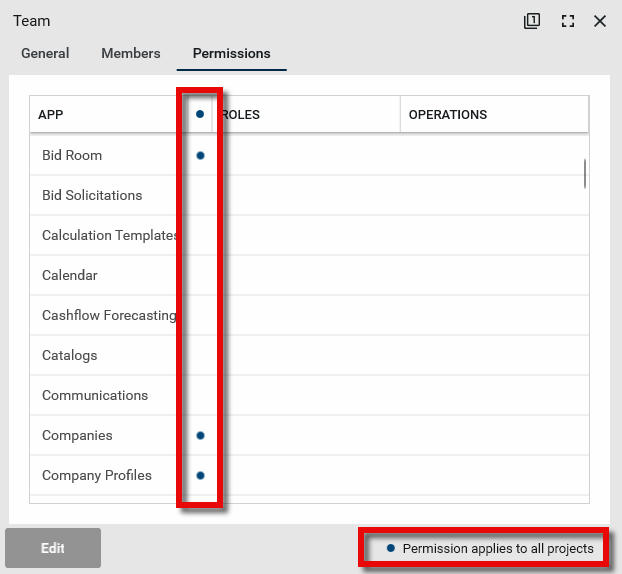Screen dimensions: 622x574
Task: Select the Permissions tab
Action: [x=231, y=53]
